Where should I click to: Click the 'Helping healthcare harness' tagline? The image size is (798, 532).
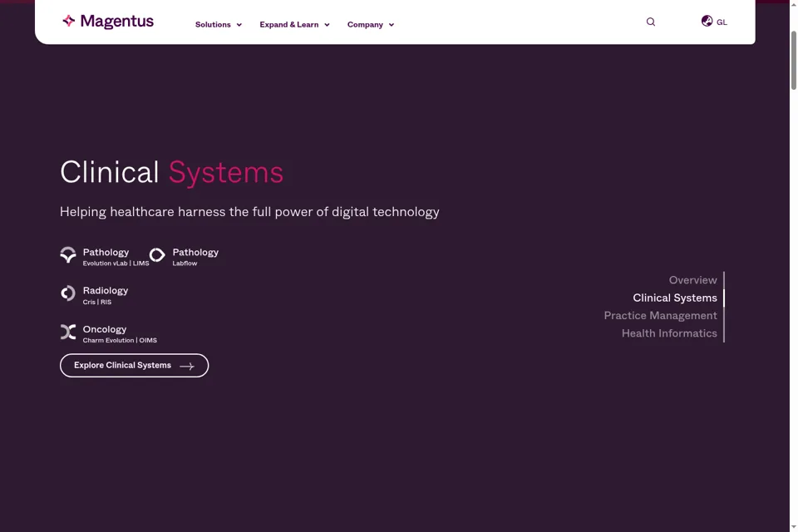(249, 212)
